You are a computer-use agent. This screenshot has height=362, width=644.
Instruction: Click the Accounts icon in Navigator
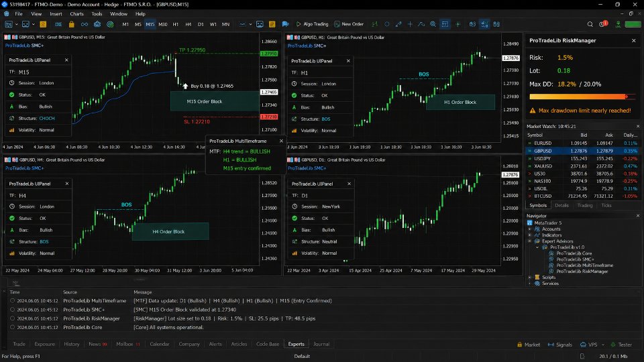pos(537,229)
